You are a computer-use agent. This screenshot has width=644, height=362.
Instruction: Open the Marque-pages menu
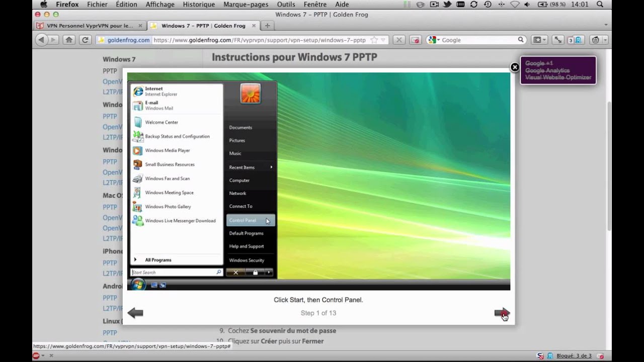point(246,5)
